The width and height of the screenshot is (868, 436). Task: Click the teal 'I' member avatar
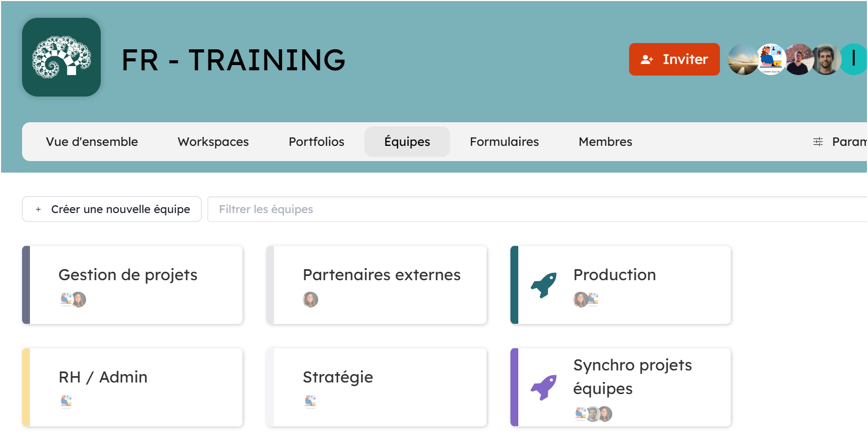tap(853, 59)
